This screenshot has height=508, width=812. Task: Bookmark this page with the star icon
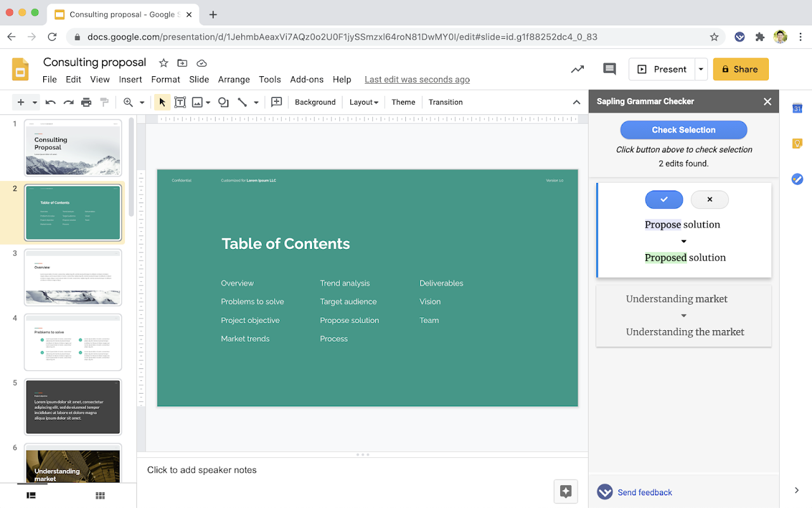(714, 37)
